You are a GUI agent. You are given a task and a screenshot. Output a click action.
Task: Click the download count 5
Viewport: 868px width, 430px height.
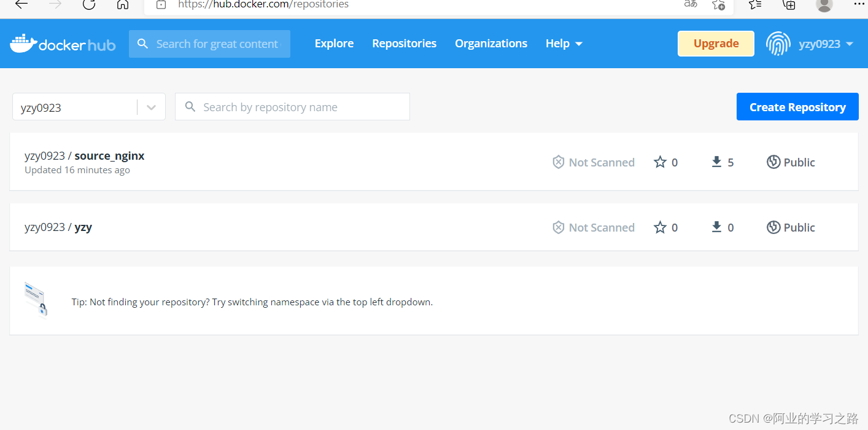(x=730, y=162)
